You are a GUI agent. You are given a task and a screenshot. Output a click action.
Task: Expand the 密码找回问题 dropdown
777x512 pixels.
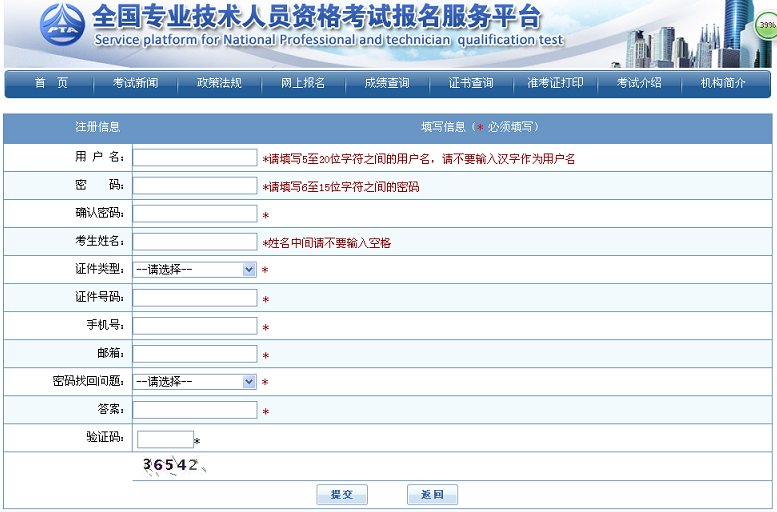(x=195, y=381)
